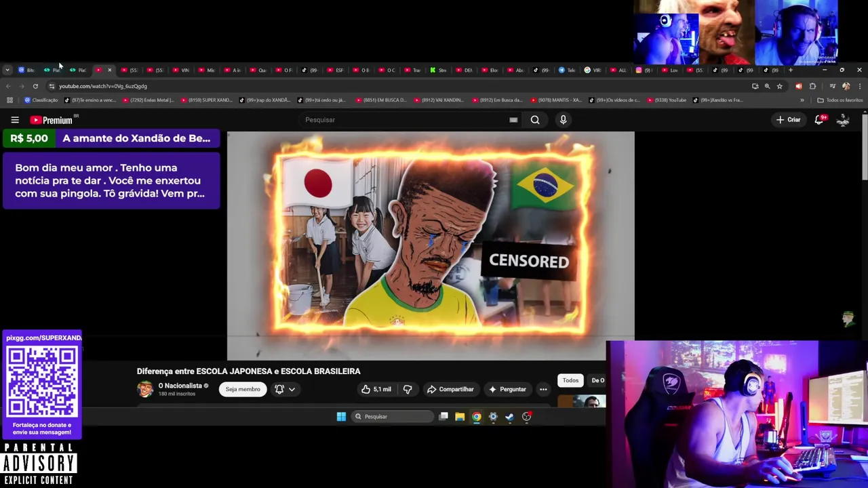Open the Criar create menu
868x488 pixels.
click(789, 120)
